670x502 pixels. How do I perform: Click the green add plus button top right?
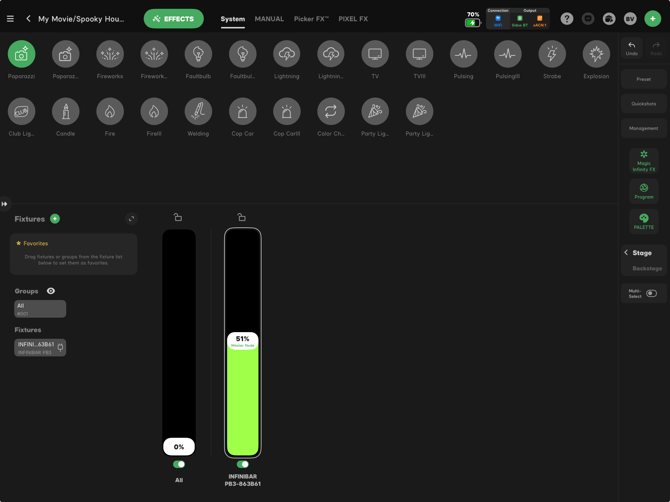point(652,19)
